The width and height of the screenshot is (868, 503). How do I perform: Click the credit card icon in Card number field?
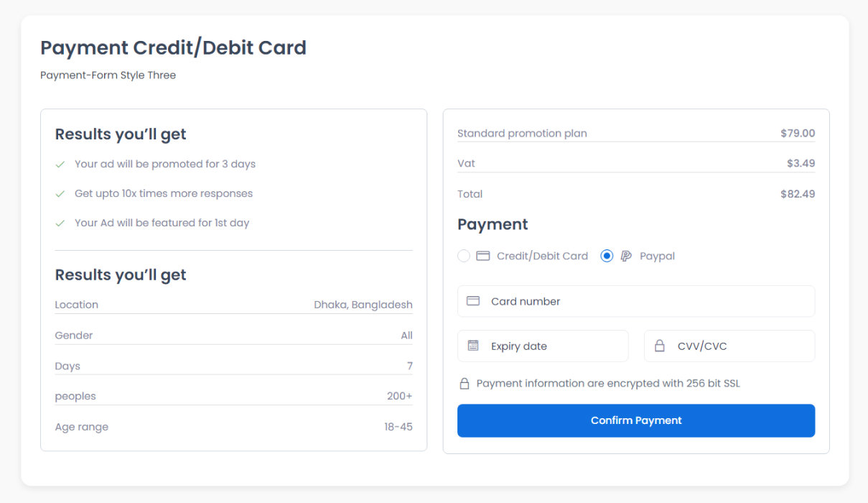pos(473,301)
